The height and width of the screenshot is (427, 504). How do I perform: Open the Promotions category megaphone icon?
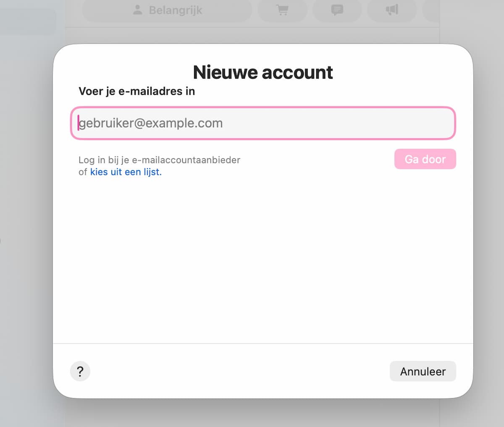coord(392,10)
